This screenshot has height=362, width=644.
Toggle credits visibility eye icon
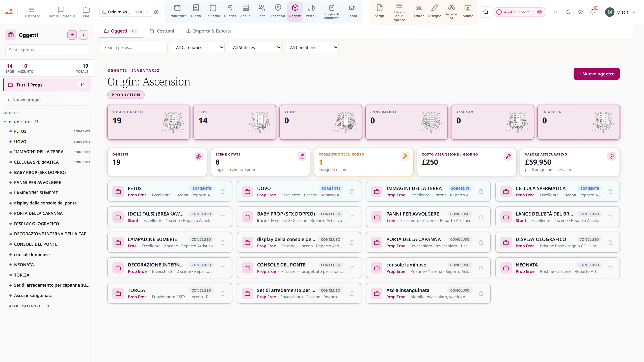point(540,12)
